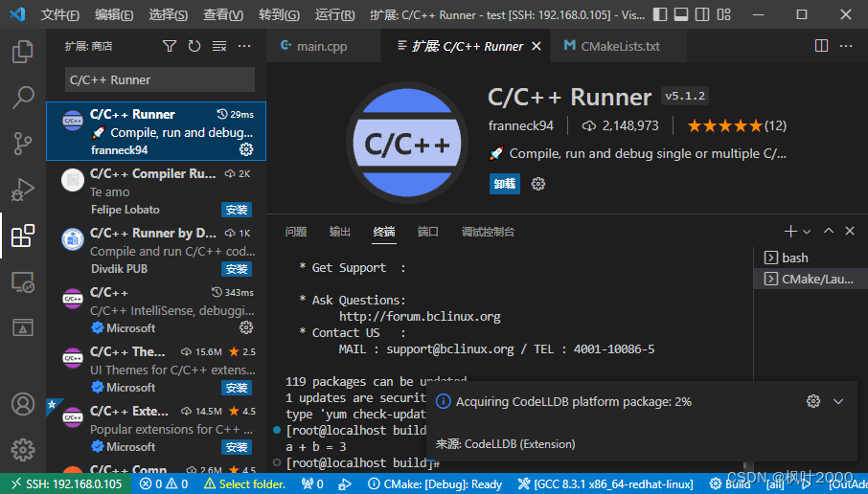868x494 pixels.
Task: Click the Build status bar button
Action: click(731, 484)
